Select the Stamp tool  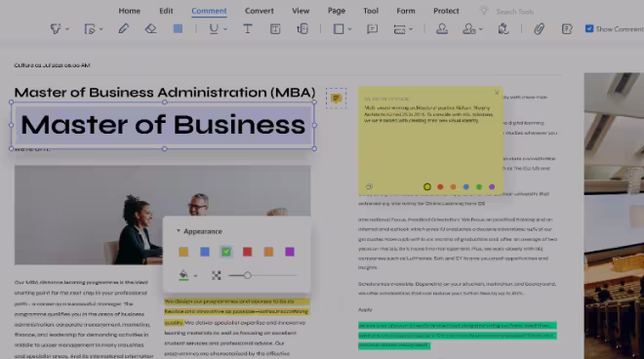(442, 28)
